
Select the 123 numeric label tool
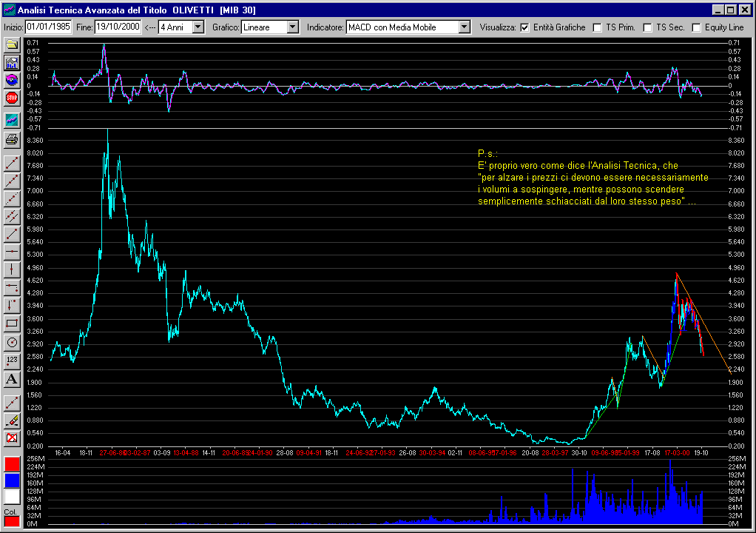(12, 361)
